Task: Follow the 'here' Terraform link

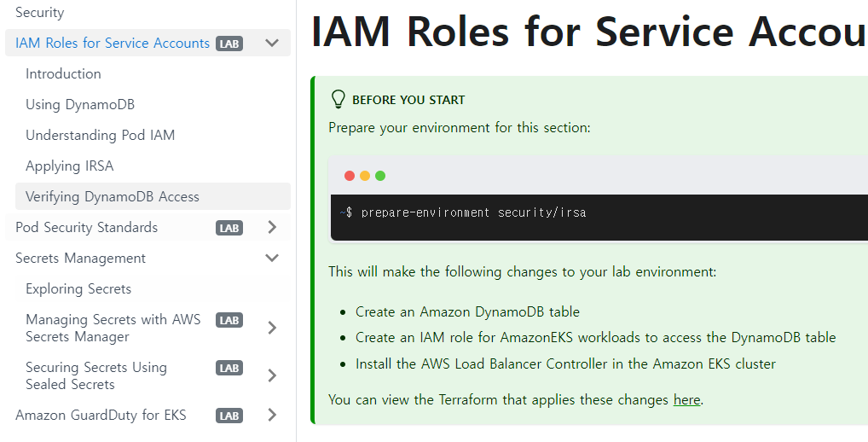Action: click(686, 399)
